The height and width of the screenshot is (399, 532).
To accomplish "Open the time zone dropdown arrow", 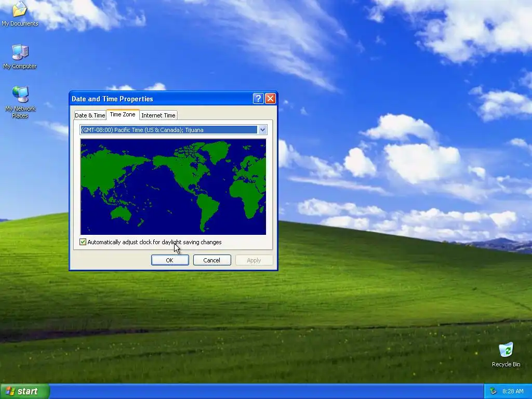I will click(x=262, y=130).
